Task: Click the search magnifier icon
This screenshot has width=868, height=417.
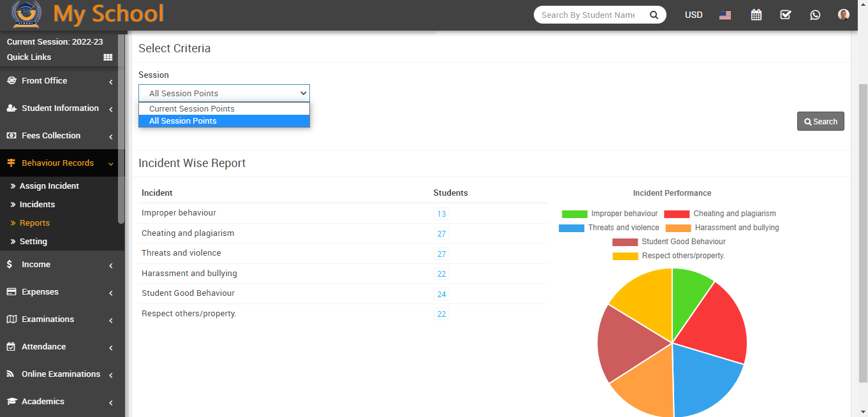Action: coord(654,15)
